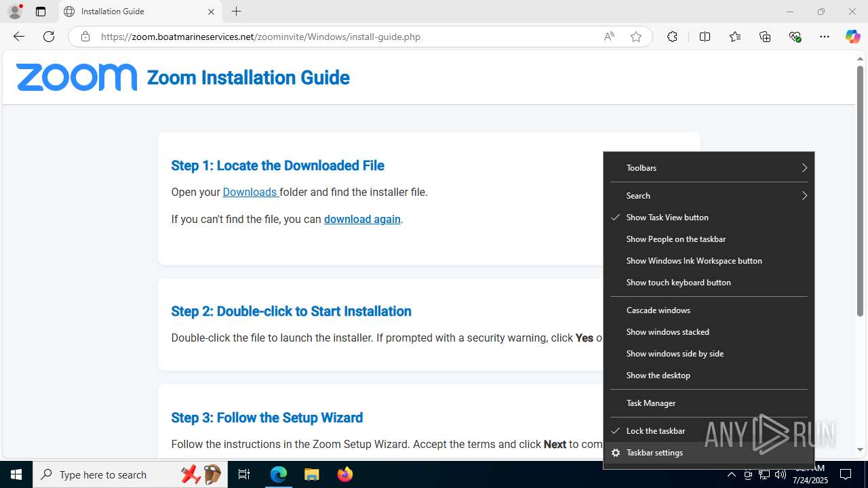Click the address bar URL
The height and width of the screenshot is (488, 868).
[260, 37]
